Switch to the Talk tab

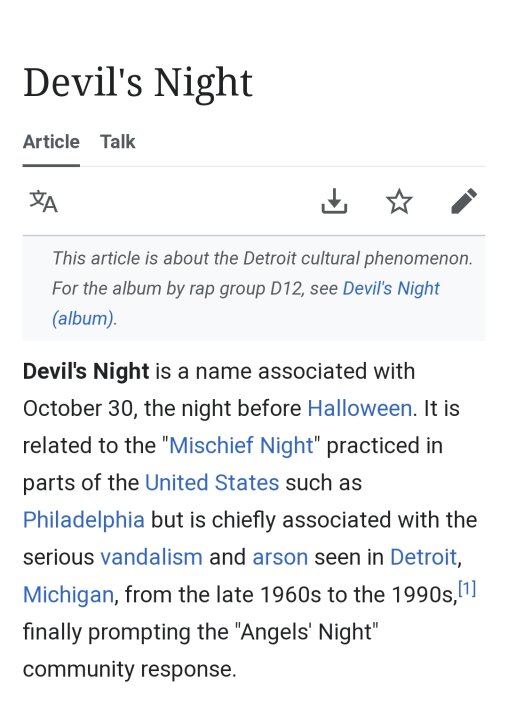point(118,141)
